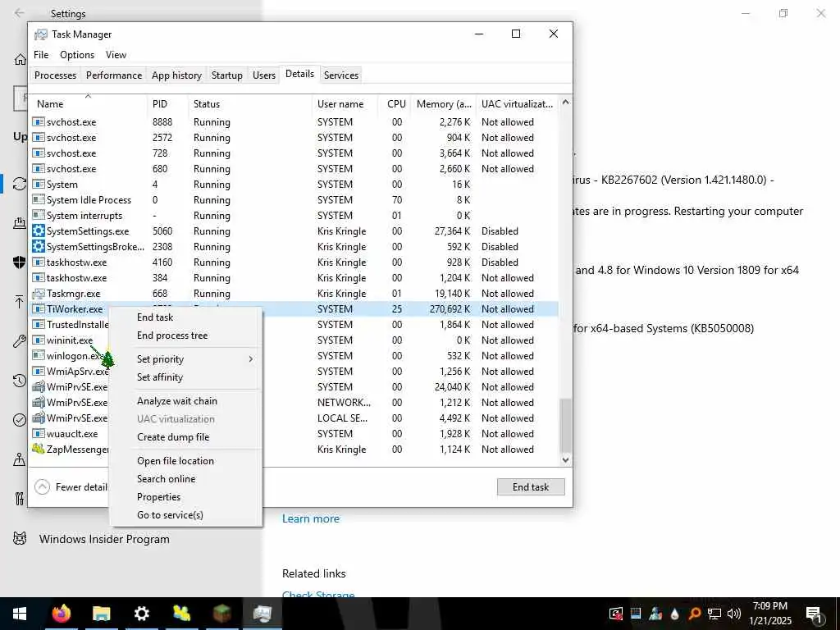Viewport: 840px width, 630px height.
Task: Click the SystemSettingsBroker gear icon
Action: 38,246
